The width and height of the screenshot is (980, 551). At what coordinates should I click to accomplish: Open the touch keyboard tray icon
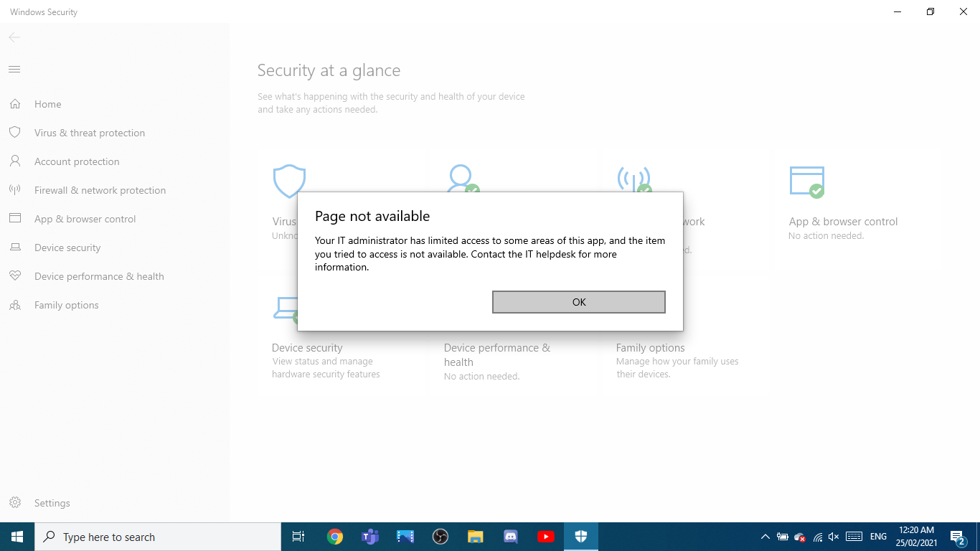[854, 537]
